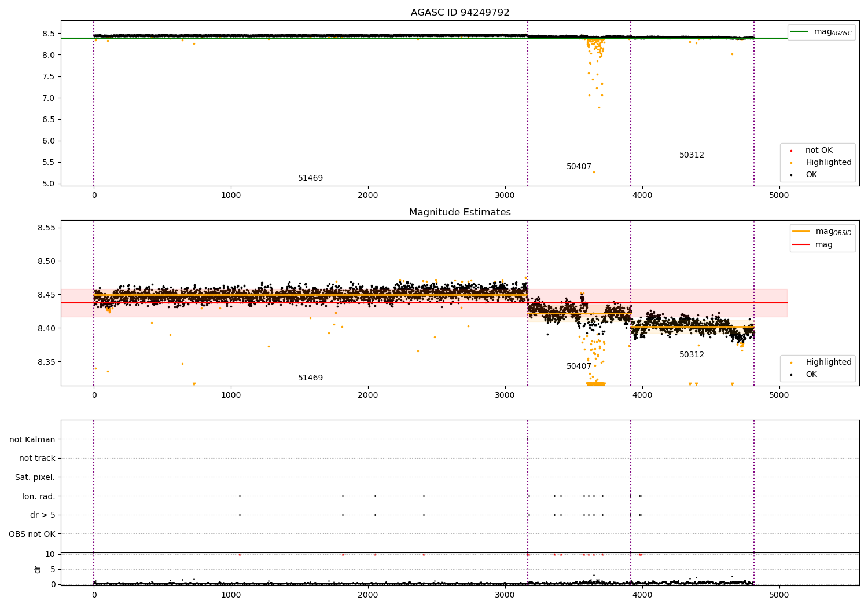Click the red 'not OK' marker in top legend
This screenshot has width=868, height=608.
[791, 151]
